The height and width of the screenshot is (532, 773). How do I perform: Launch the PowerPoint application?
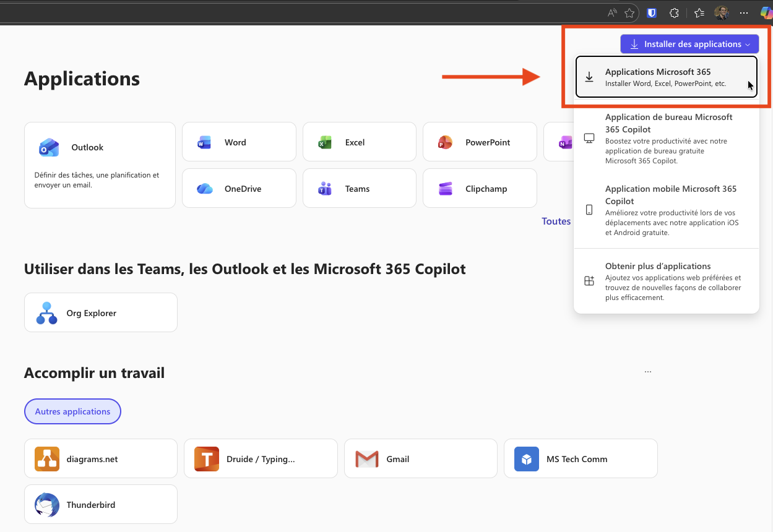pyautogui.click(x=479, y=142)
